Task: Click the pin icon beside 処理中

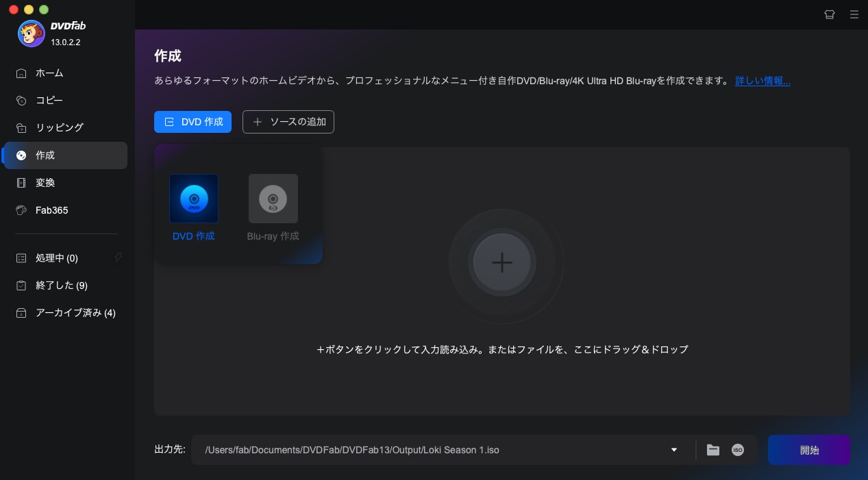Action: click(119, 257)
